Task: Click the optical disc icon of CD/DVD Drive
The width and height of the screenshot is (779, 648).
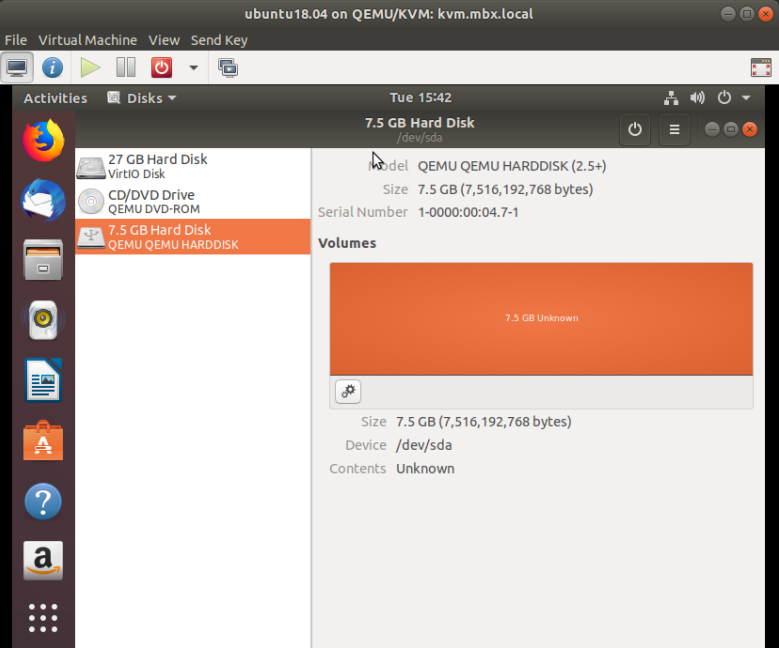Action: point(90,201)
